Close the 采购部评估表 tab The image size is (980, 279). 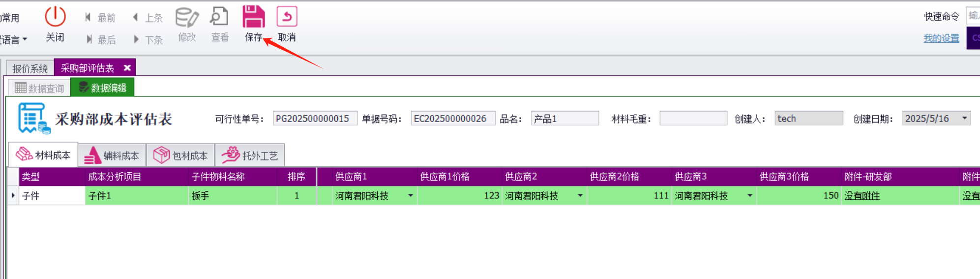[x=127, y=68]
